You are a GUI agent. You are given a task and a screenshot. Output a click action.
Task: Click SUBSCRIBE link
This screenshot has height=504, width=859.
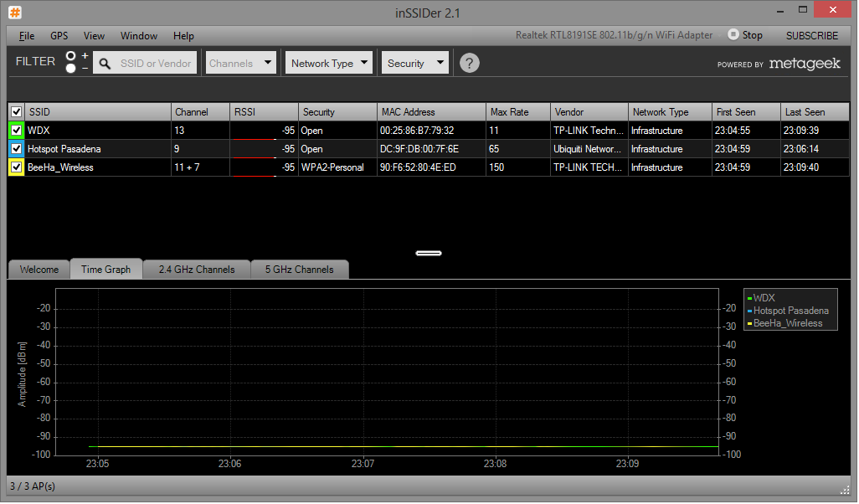(x=812, y=36)
